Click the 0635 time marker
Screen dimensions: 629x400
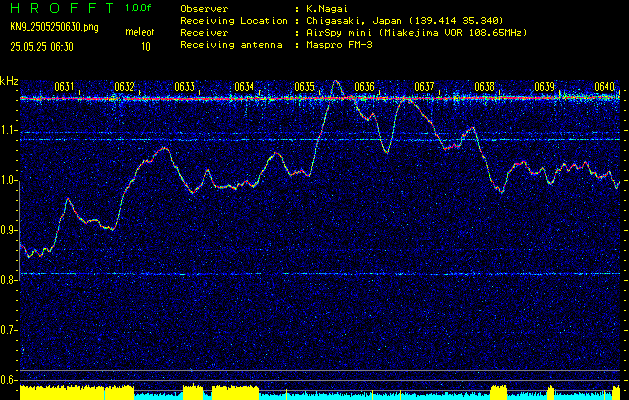click(x=304, y=87)
